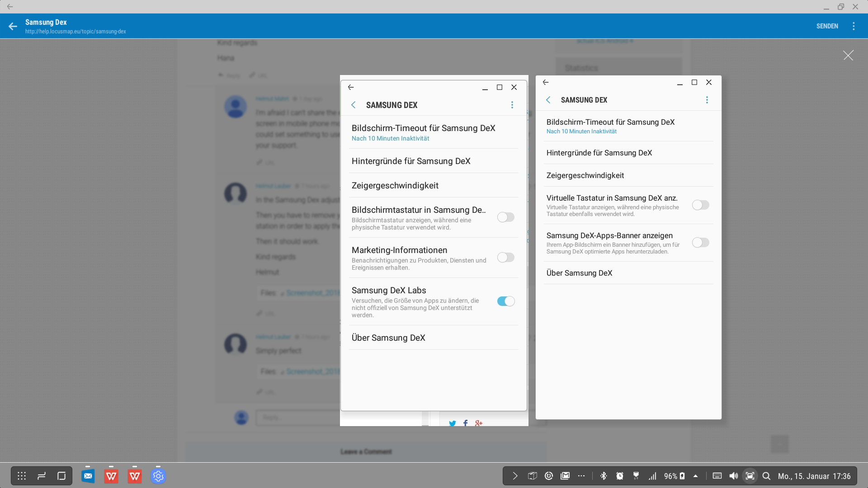
Task: Click the SENDEN button
Action: coord(827,26)
